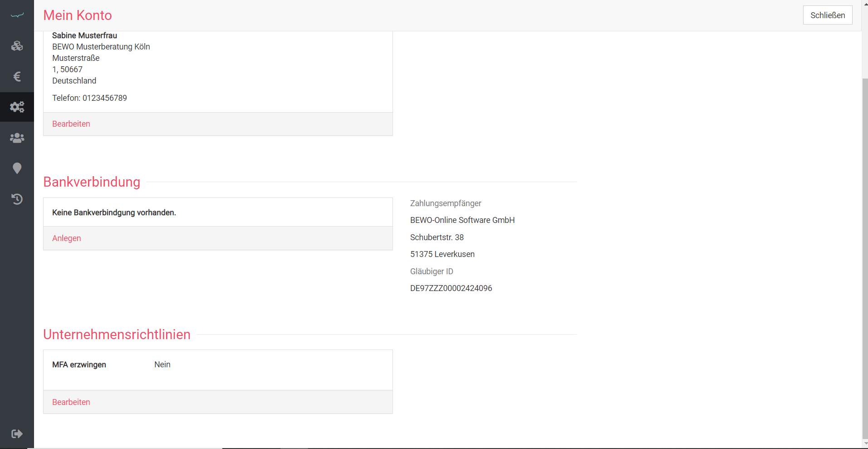Screen dimensions: 868x449
Task: Click Bearbeiten under MFA erzwingen
Action: 71,402
